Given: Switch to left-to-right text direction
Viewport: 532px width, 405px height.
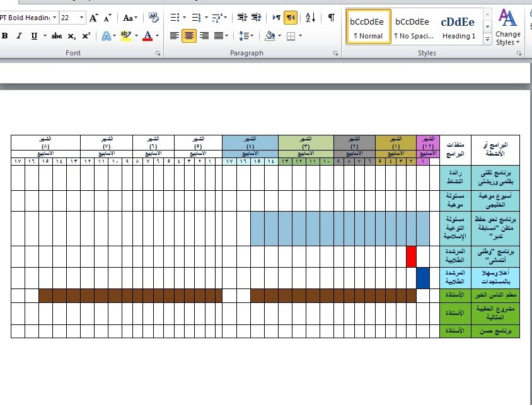Looking at the screenshot, I should coord(277,17).
